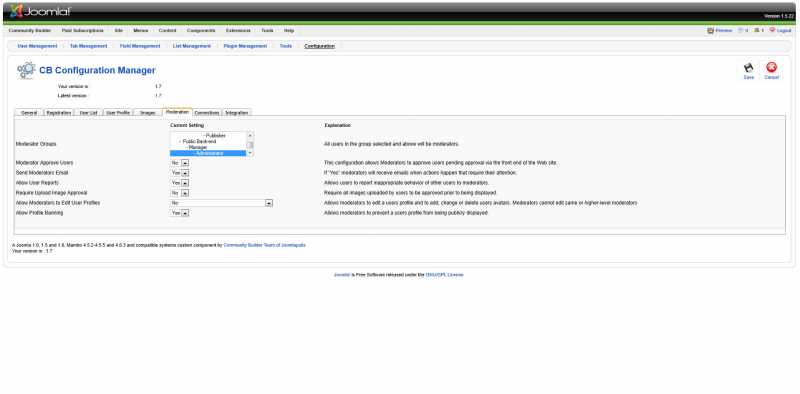Screen dimensions: 800x394
Task: Go to Tab Management submenu link
Action: (x=88, y=46)
